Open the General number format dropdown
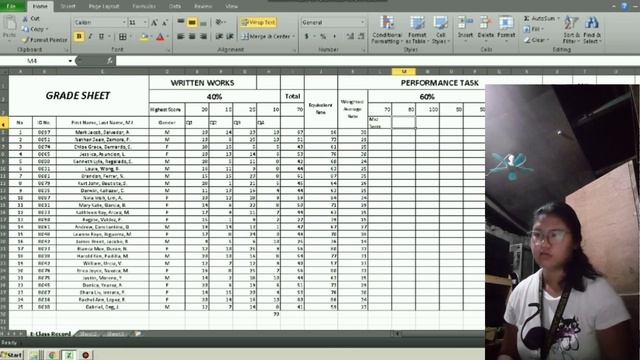 362,22
